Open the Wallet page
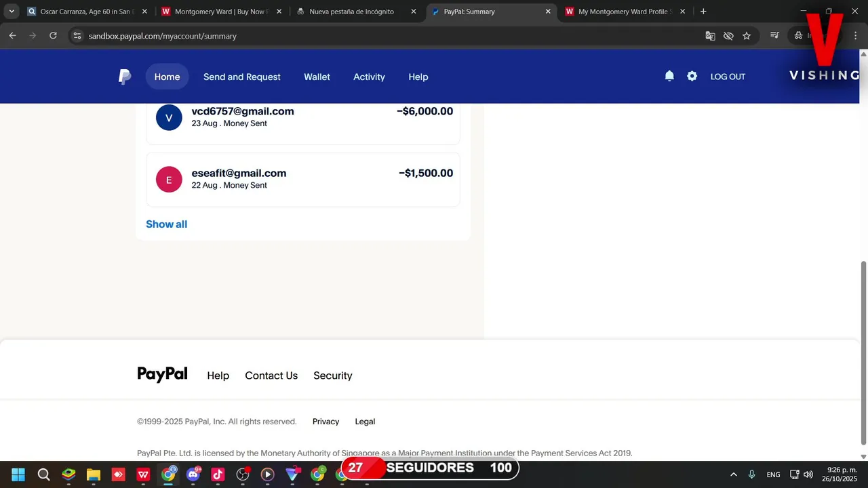868x488 pixels. point(317,77)
